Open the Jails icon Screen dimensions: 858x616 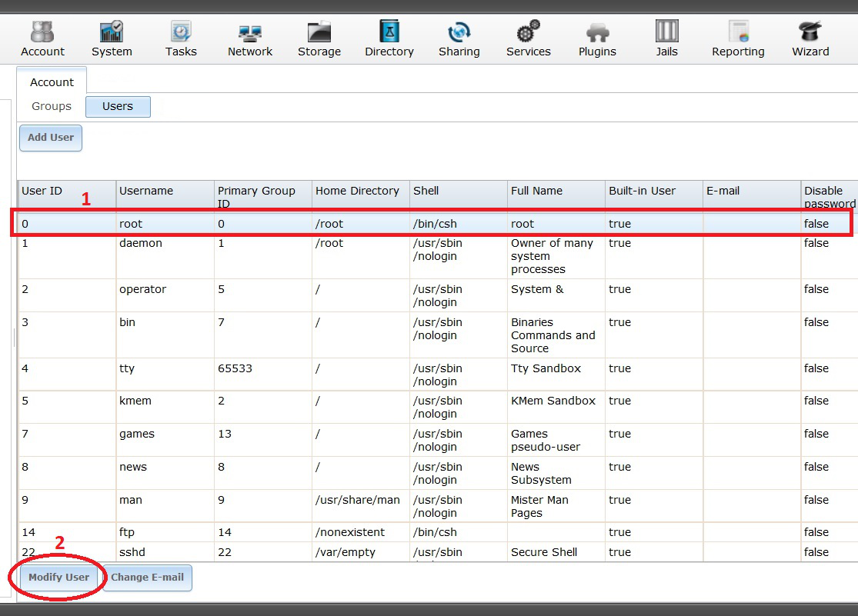(666, 38)
